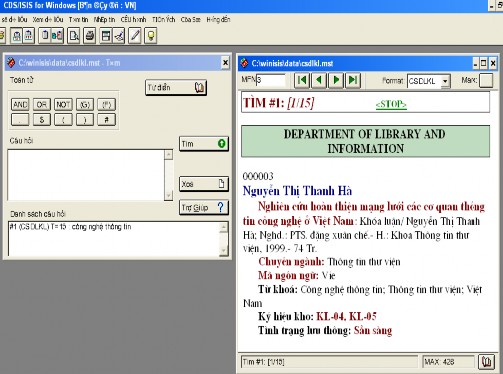Click the green arrow icon on the Tìm button
Screen dimensions: 503x374
pos(221,144)
